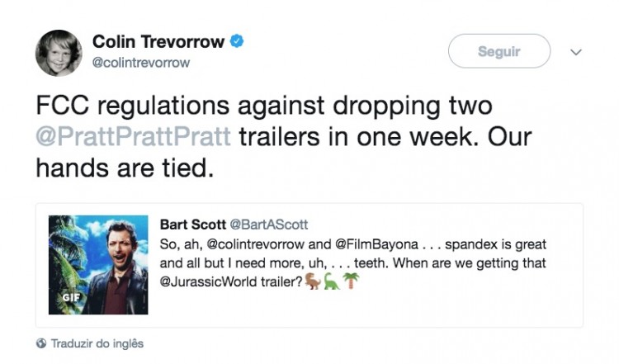Open the tweet options chevron menu
619x364 pixels.
[x=576, y=52]
